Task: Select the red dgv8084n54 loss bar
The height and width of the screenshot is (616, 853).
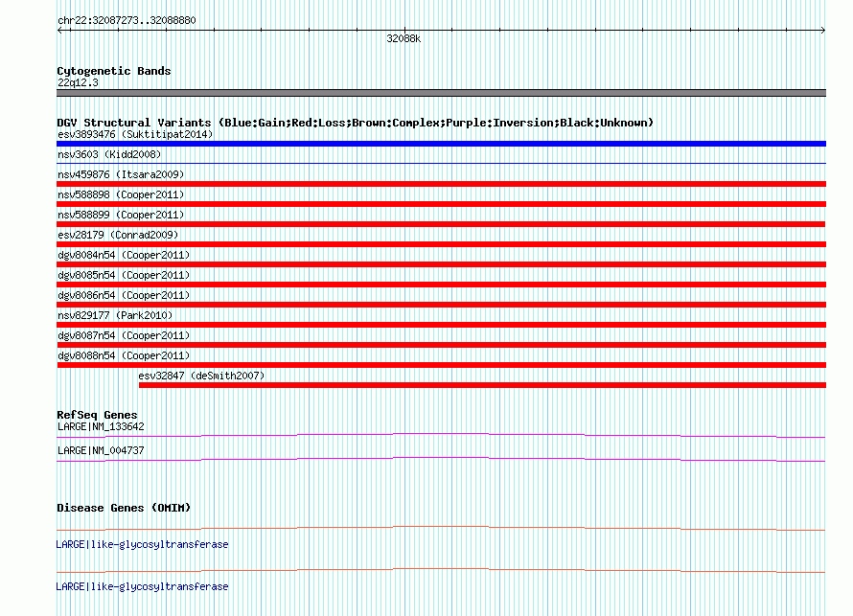Action: pyautogui.click(x=441, y=264)
